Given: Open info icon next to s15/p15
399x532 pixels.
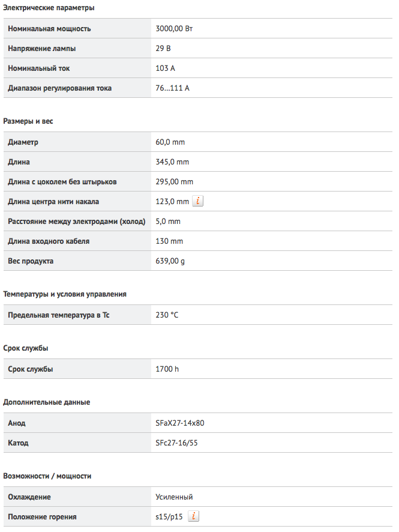Looking at the screenshot, I should [193, 516].
